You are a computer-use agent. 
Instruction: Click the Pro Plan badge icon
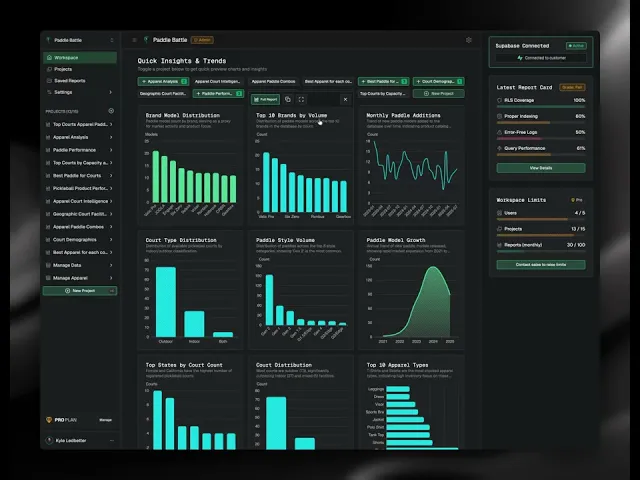pyautogui.click(x=49, y=420)
